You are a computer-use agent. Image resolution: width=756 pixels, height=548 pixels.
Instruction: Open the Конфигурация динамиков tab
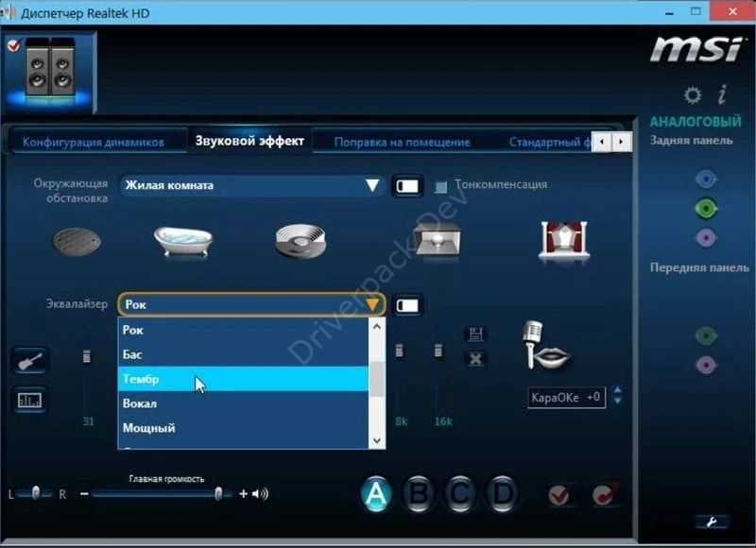[x=94, y=142]
